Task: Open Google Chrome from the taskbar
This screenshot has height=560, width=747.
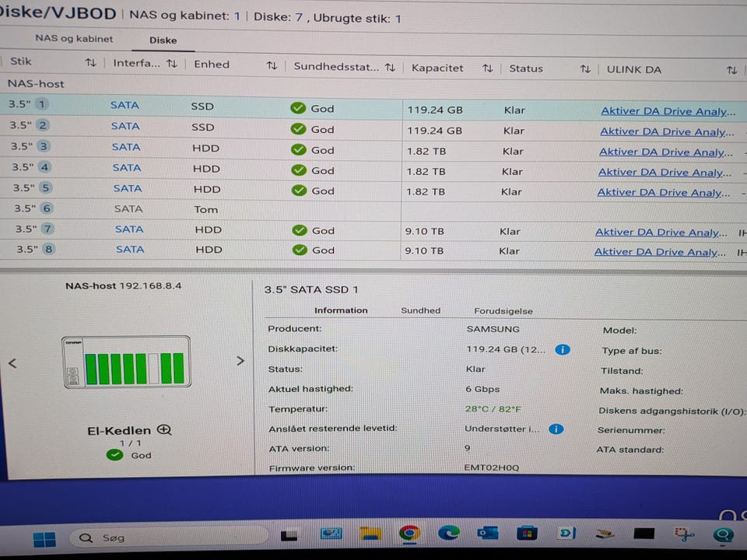Action: pyautogui.click(x=409, y=534)
